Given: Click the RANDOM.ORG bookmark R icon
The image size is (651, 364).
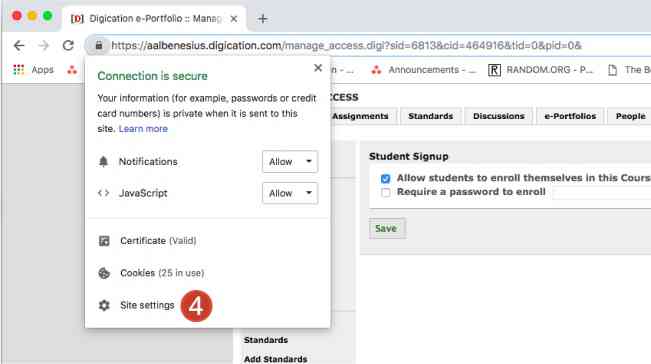Looking at the screenshot, I should [494, 70].
